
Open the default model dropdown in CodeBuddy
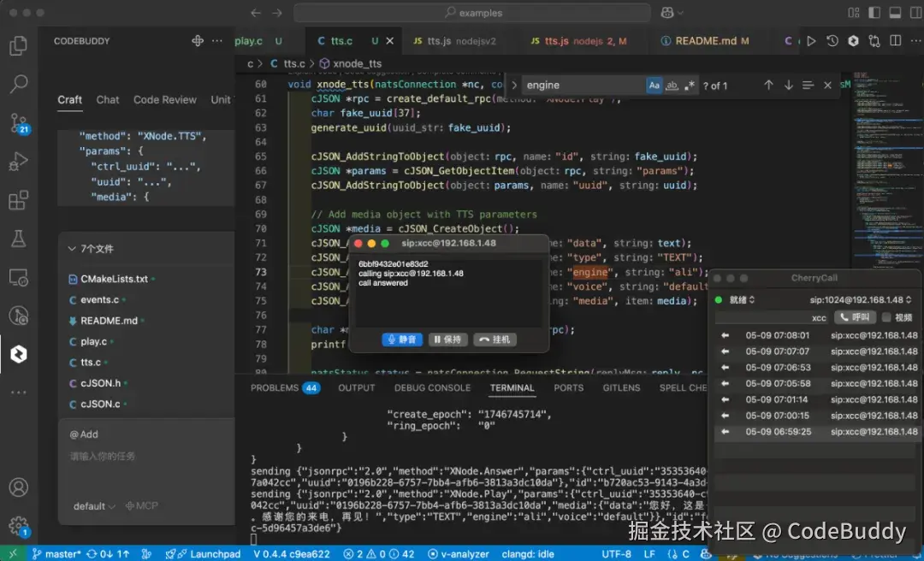tap(94, 506)
